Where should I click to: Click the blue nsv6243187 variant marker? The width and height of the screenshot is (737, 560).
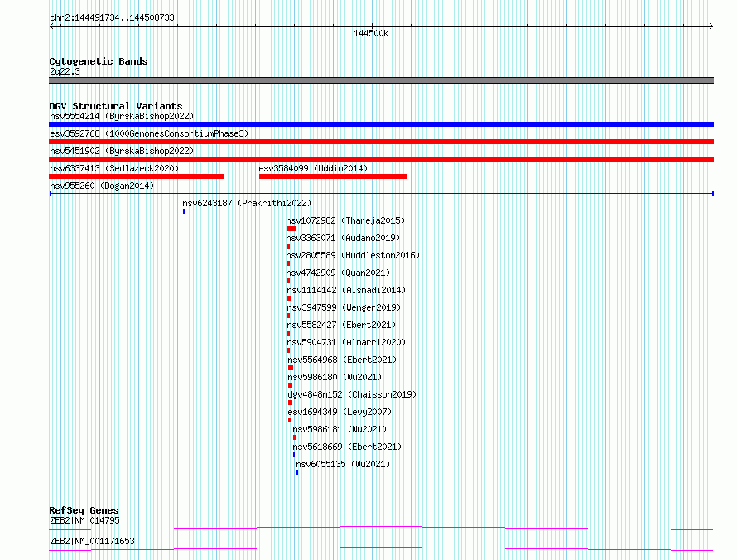click(x=184, y=211)
